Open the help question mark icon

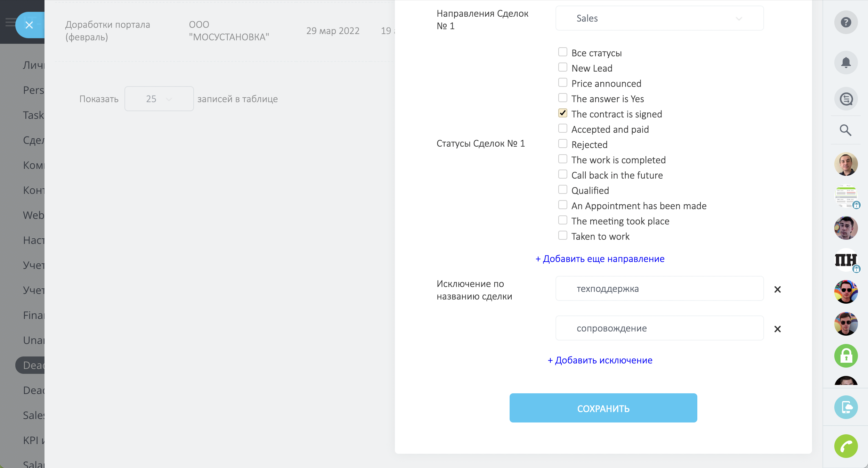point(846,23)
